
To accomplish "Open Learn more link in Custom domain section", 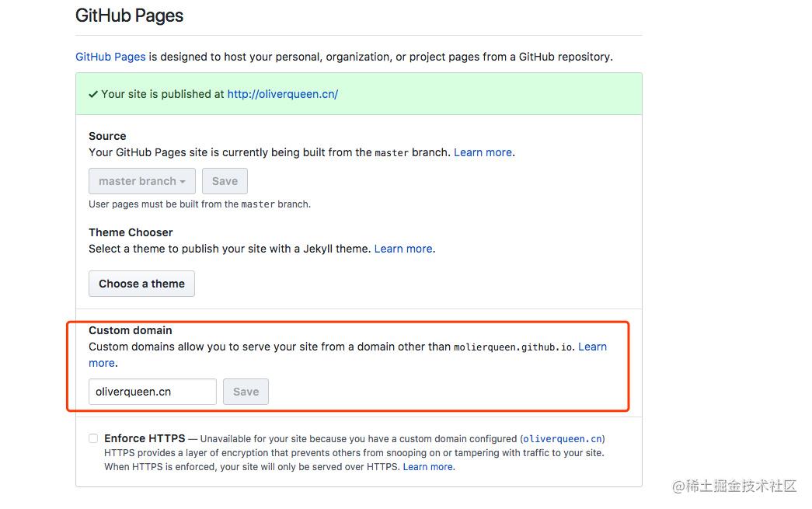I will pos(592,347).
